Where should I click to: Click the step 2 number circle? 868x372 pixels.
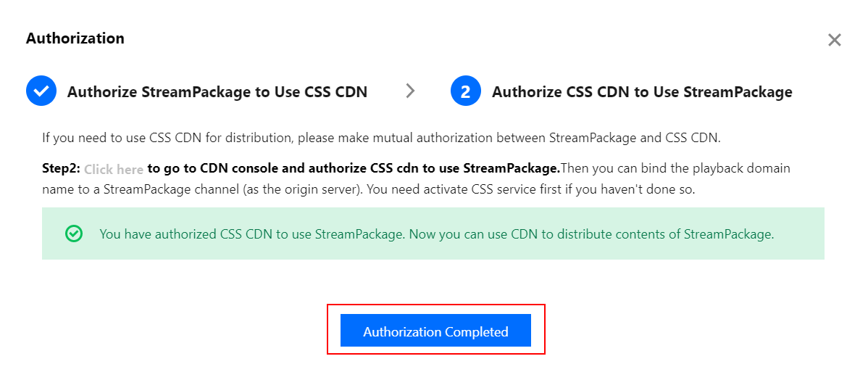(x=465, y=91)
